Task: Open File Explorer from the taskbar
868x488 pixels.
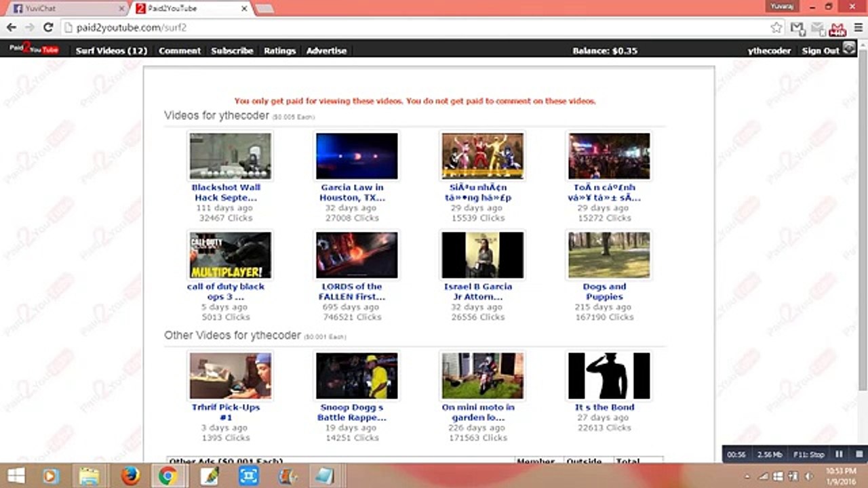Action: (90, 476)
